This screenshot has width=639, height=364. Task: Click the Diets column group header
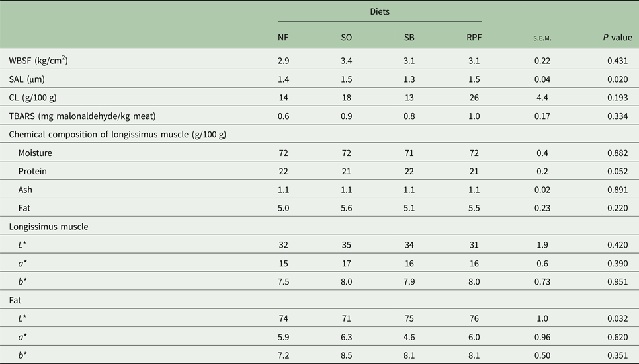pos(379,11)
